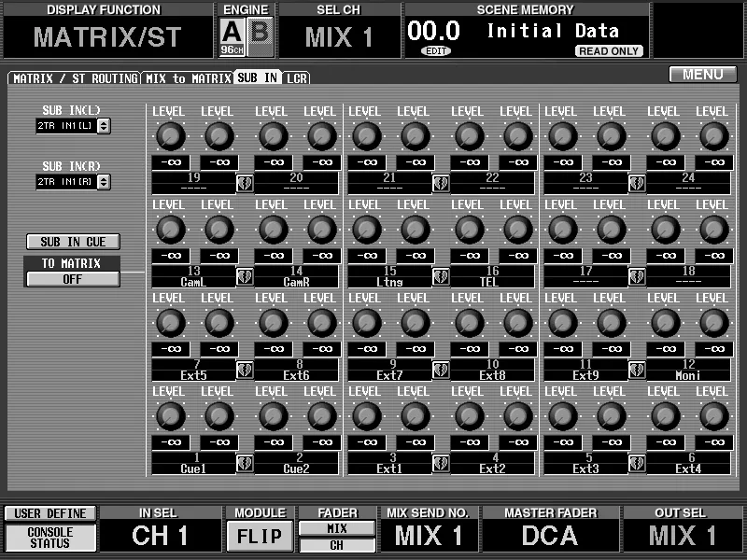
Task: Select the left LEVEL knob above matrix 19
Action: (170, 135)
